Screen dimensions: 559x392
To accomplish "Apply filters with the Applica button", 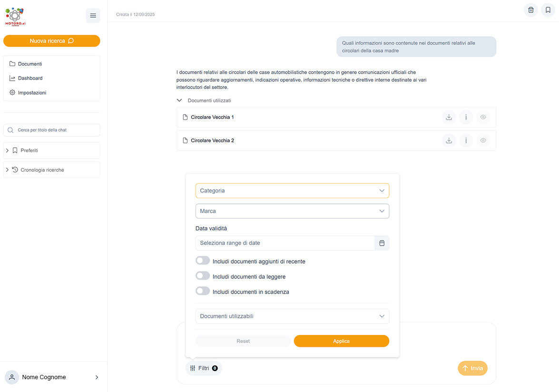I will click(342, 341).
